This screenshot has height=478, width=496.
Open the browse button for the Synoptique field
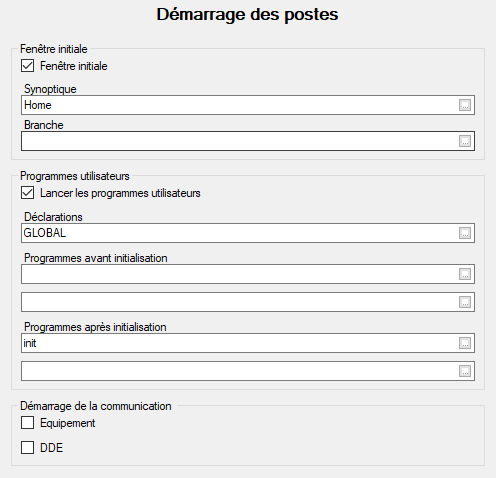[465, 105]
